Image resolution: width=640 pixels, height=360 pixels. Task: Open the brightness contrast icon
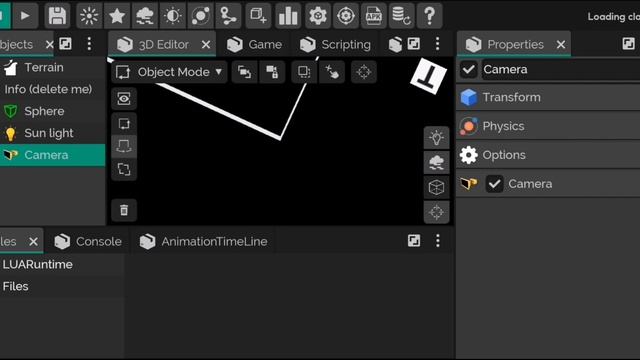click(x=173, y=16)
